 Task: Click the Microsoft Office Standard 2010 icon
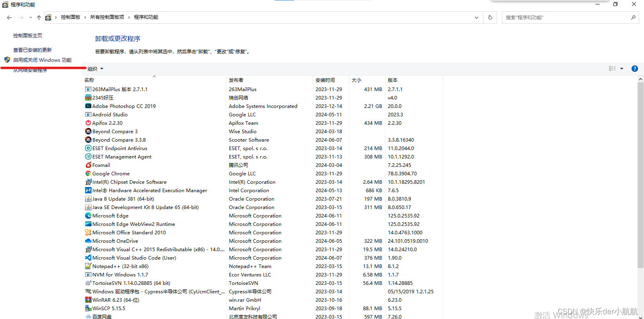pos(88,232)
